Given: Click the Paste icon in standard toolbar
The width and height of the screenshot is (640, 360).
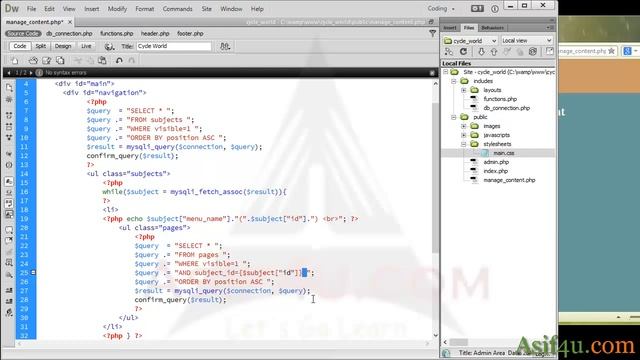Looking at the screenshot, I should [102, 61].
